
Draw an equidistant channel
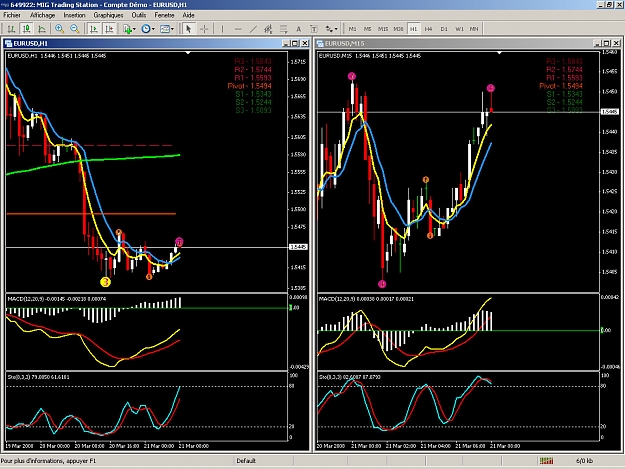[268, 29]
